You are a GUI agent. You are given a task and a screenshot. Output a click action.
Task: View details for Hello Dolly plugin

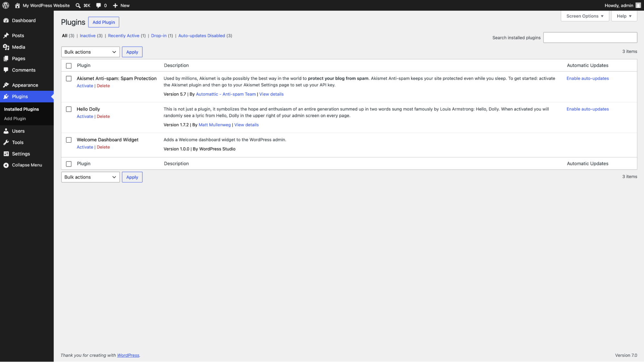(246, 125)
